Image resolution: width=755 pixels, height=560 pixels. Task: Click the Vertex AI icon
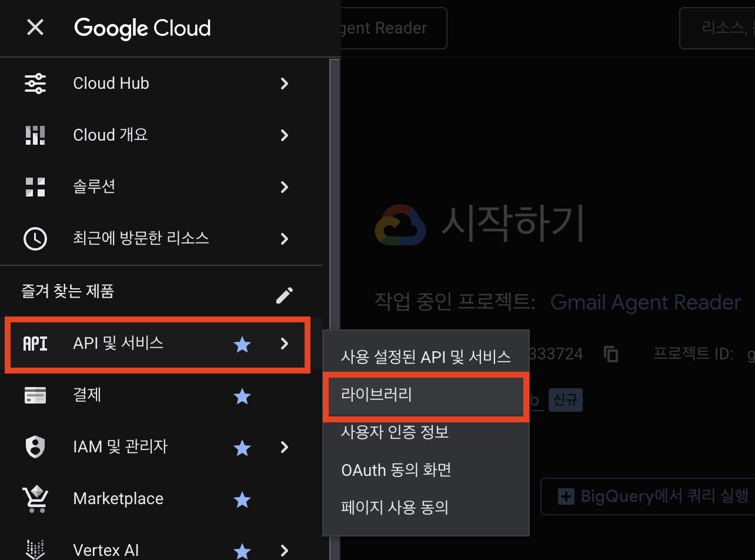click(x=35, y=550)
